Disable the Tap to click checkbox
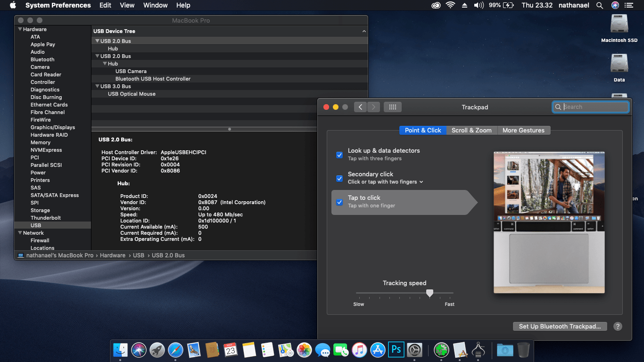 pos(339,202)
